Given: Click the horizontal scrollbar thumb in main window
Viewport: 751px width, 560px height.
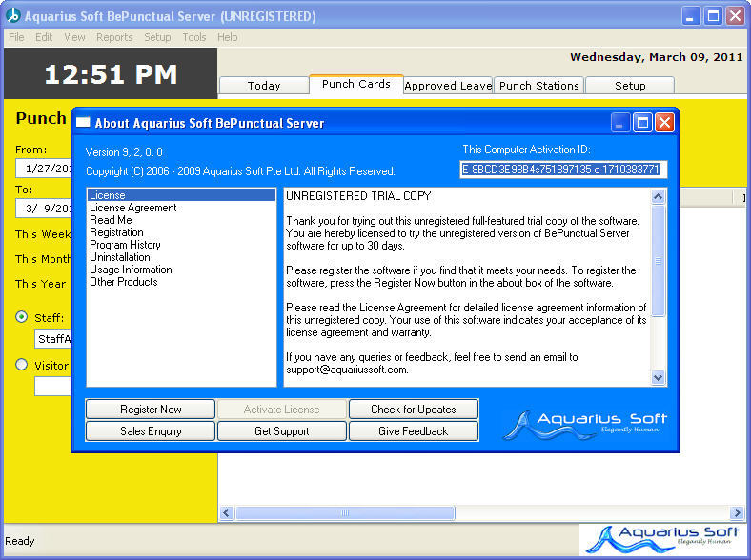Looking at the screenshot, I should [x=345, y=512].
